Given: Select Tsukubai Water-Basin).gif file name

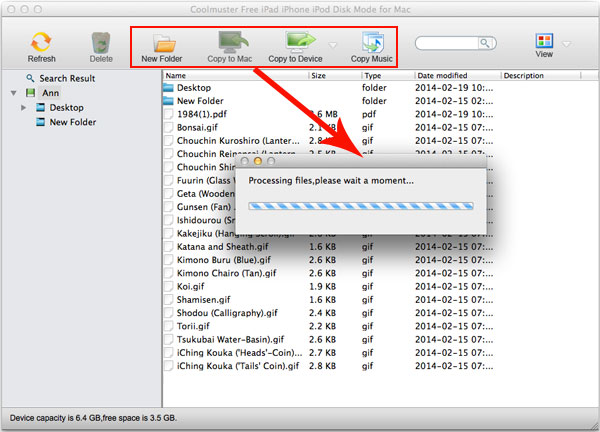Looking at the screenshot, I should tap(230, 339).
